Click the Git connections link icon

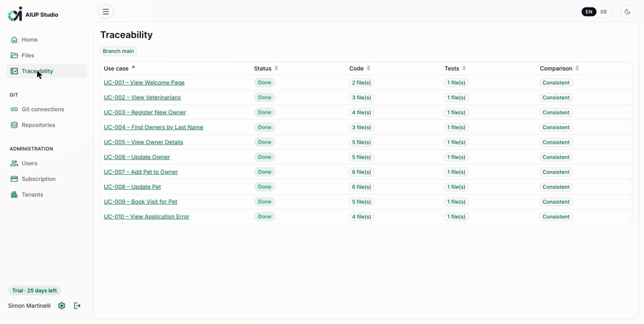tap(14, 109)
